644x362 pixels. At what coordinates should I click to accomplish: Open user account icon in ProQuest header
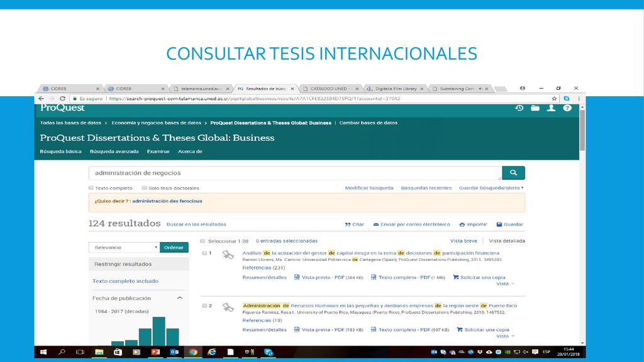click(x=551, y=108)
